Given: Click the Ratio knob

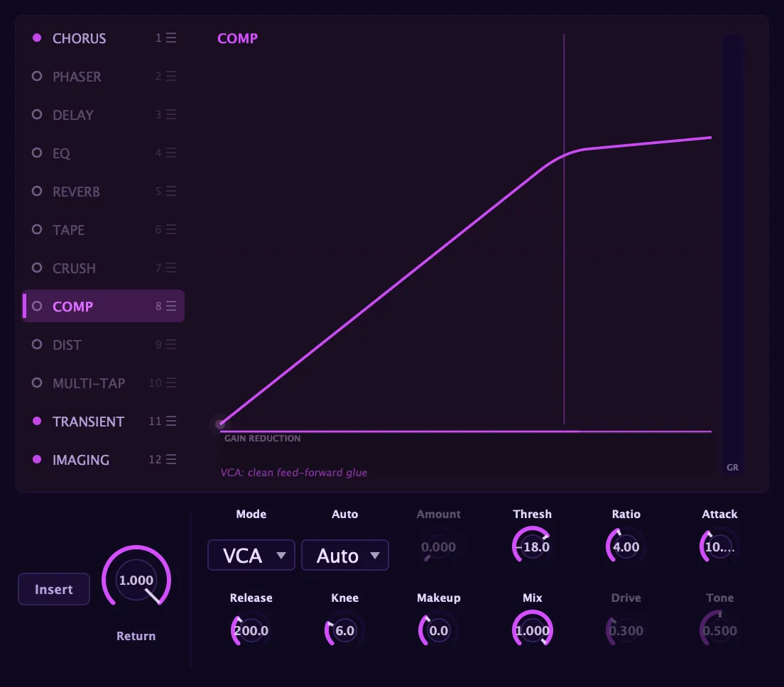Looking at the screenshot, I should pos(626,546).
